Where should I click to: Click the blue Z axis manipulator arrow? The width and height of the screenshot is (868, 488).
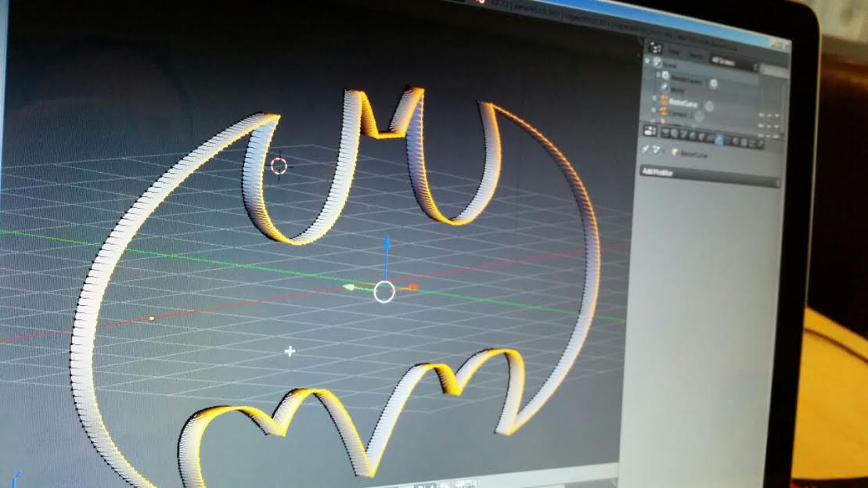pyautogui.click(x=387, y=242)
